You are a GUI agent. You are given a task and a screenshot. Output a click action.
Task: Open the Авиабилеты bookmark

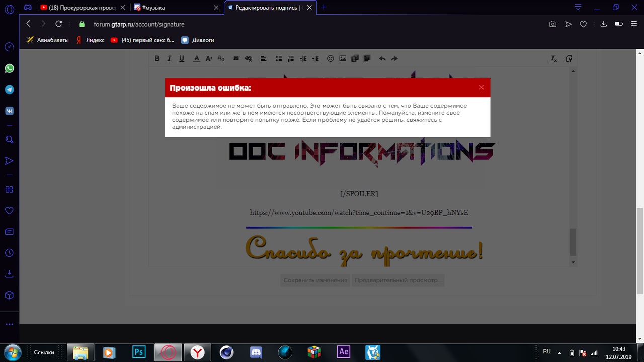click(x=48, y=40)
